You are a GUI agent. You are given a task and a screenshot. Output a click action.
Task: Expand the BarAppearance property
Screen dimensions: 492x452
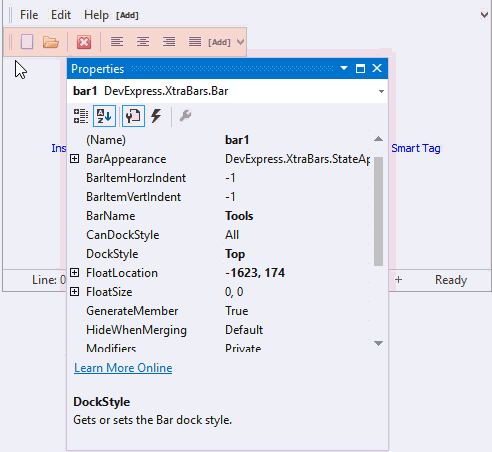pyautogui.click(x=75, y=159)
